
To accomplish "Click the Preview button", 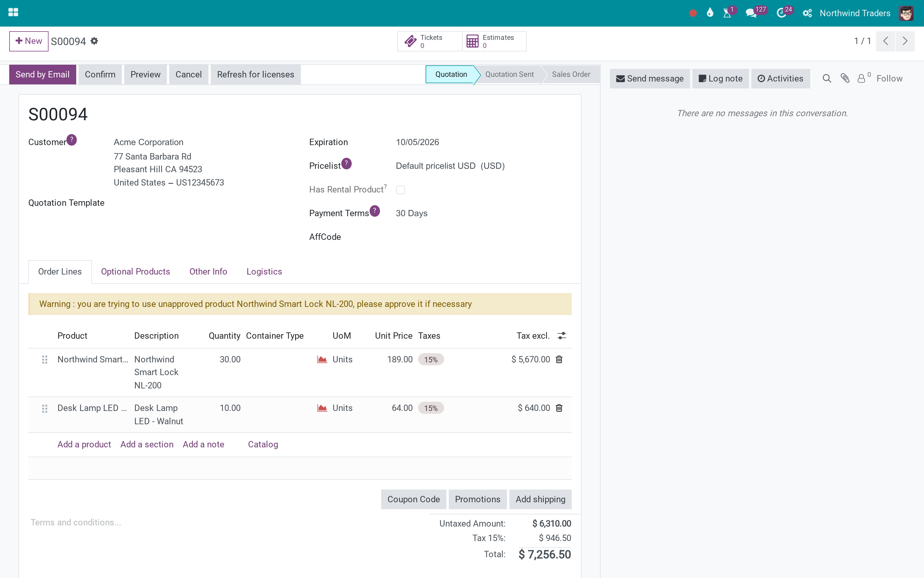I will pos(146,75).
